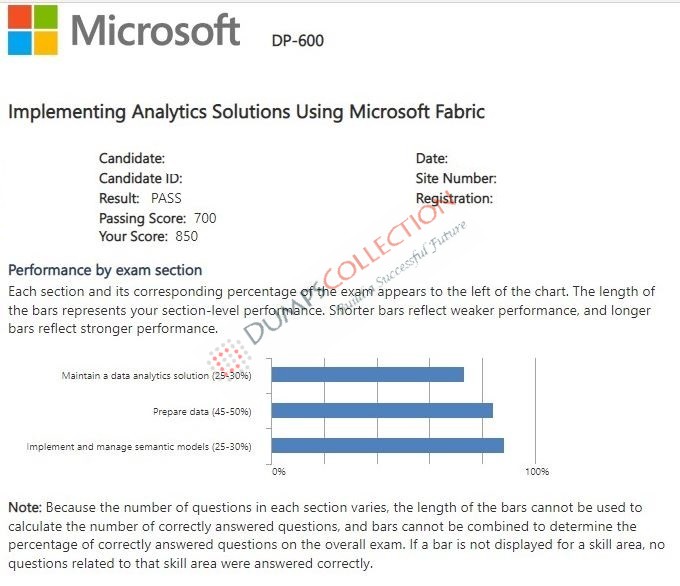Click the Your Score 850 value
This screenshot has width=680, height=586.
(x=186, y=236)
